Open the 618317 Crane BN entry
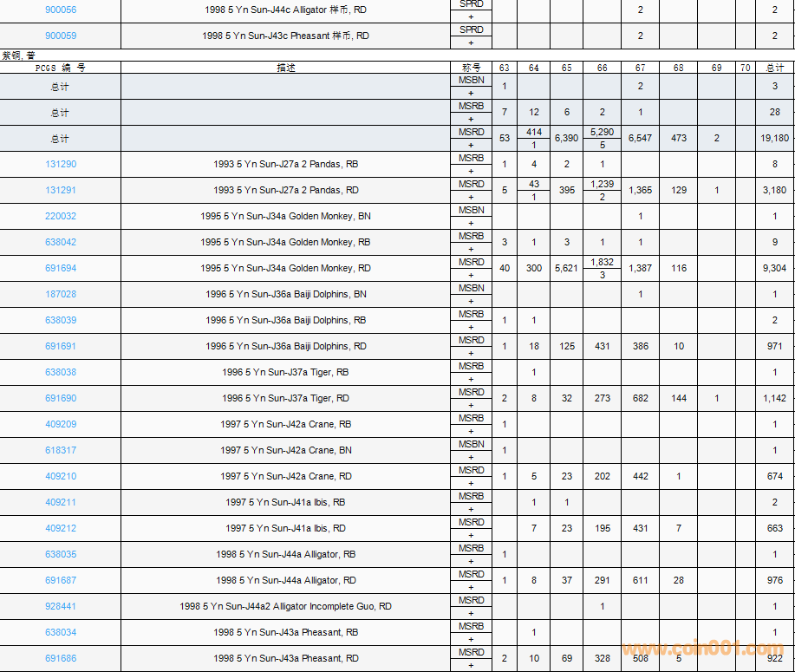The image size is (795, 672). 61,450
